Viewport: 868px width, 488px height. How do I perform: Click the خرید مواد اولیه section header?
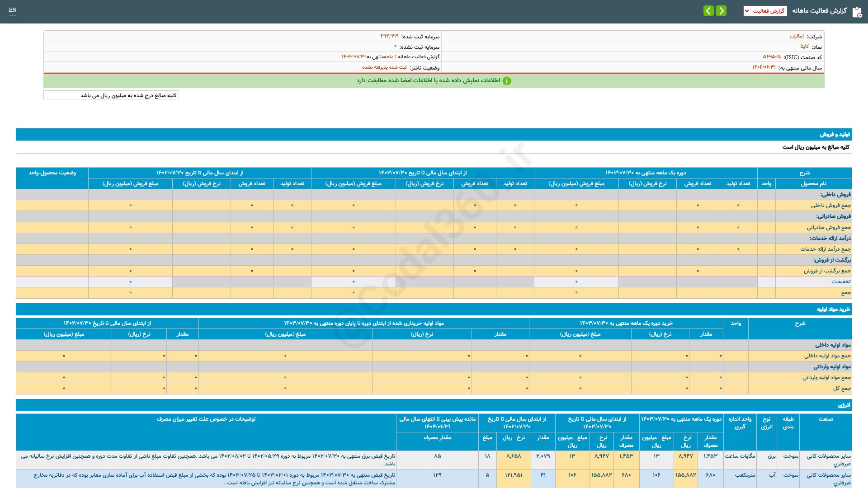tap(833, 310)
